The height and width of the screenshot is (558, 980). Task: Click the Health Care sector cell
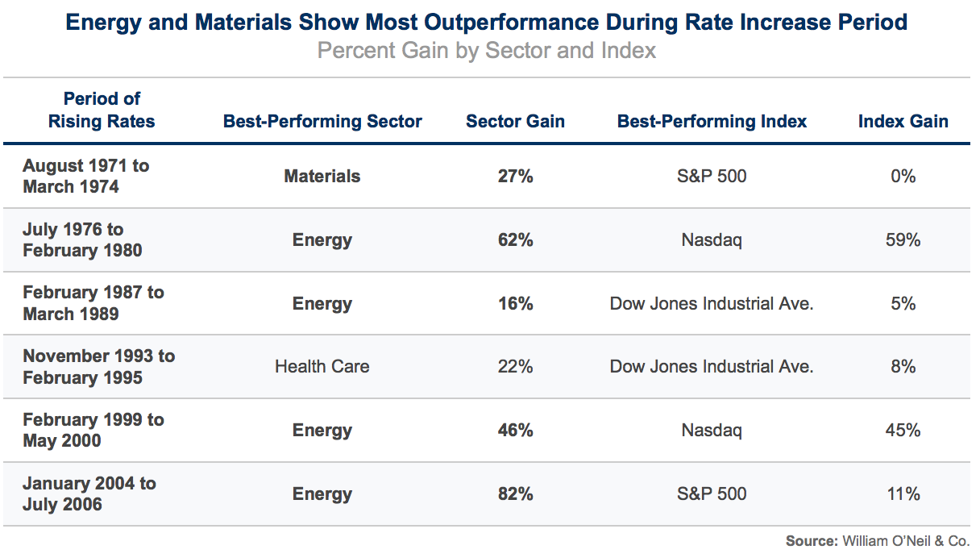(x=322, y=367)
